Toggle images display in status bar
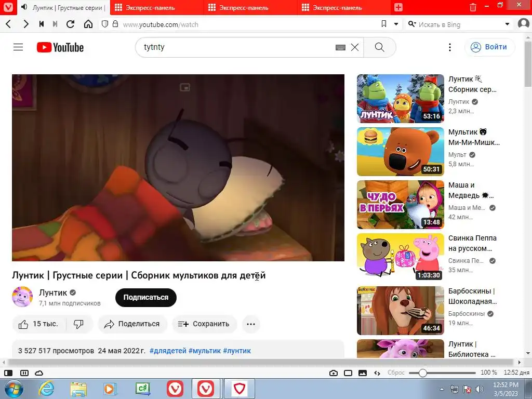This screenshot has width=532, height=399. (x=362, y=373)
